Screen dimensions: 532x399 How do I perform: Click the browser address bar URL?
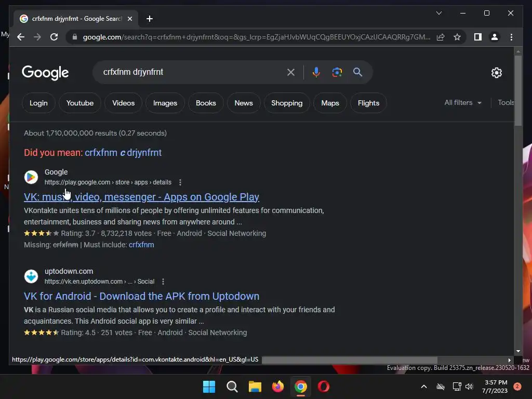pos(257,37)
